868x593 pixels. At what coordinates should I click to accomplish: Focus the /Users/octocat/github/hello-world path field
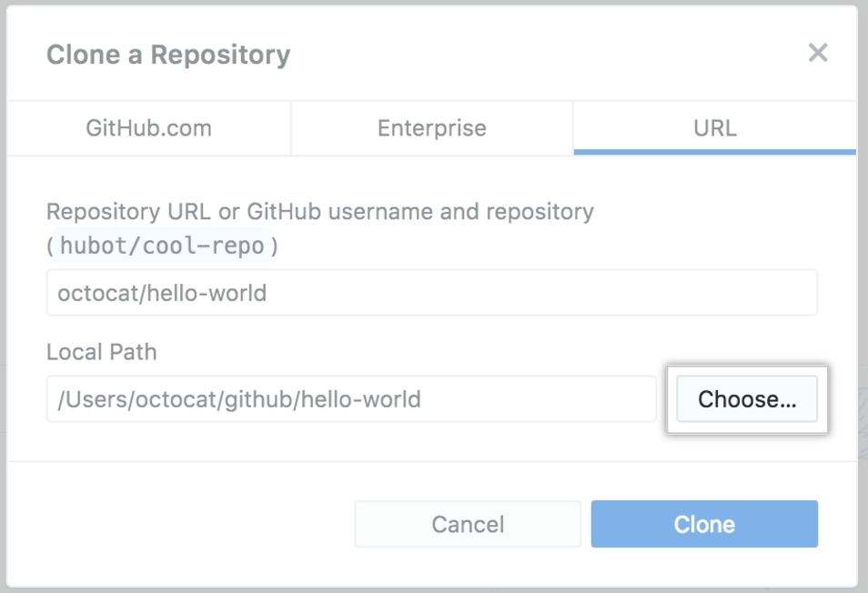click(350, 398)
